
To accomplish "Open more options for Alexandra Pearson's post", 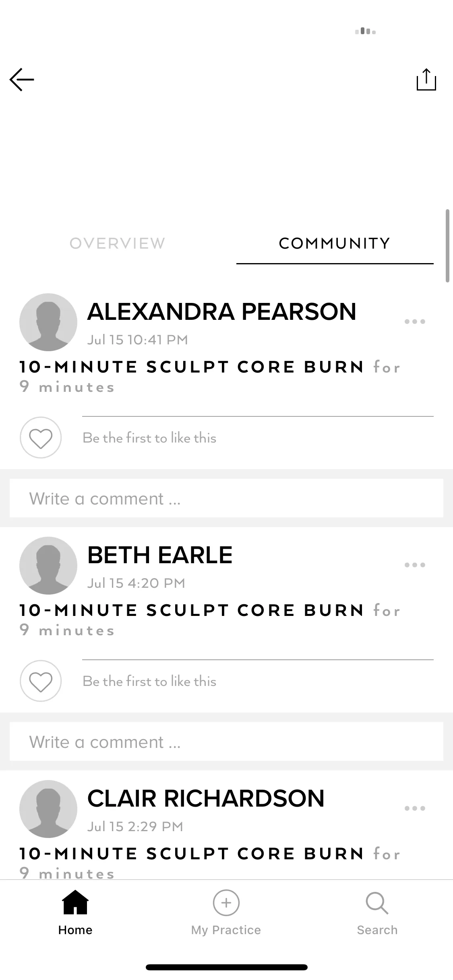I will pos(415,321).
